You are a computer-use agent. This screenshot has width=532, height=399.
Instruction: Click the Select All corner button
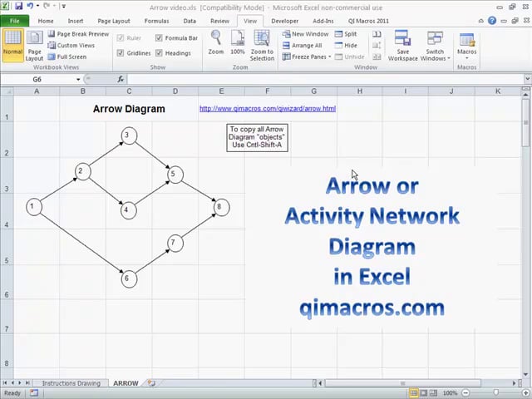(7, 91)
